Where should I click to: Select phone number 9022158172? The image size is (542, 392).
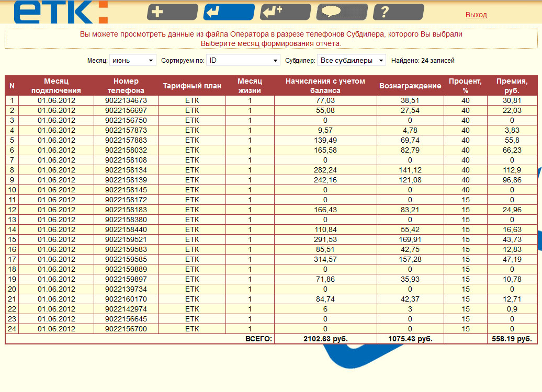(126, 200)
